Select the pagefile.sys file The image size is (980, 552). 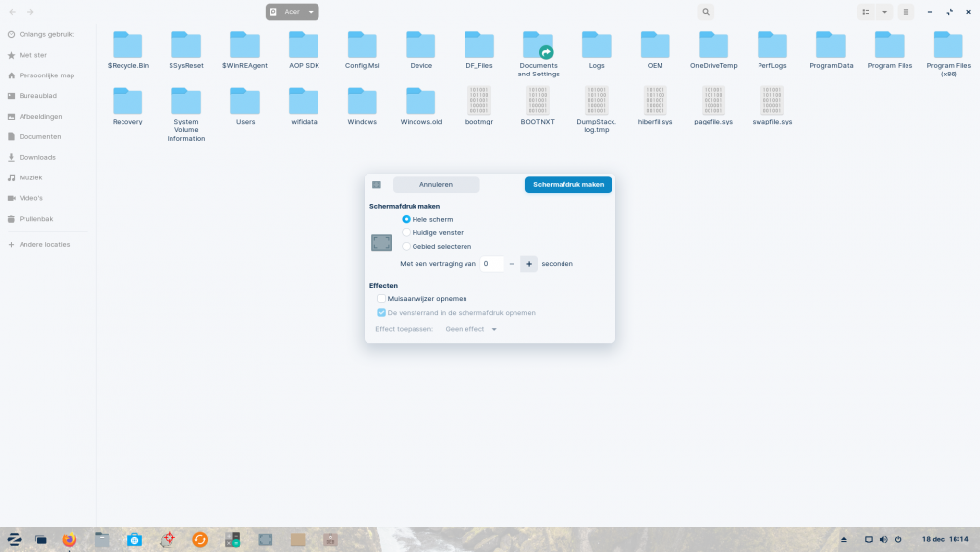point(713,106)
